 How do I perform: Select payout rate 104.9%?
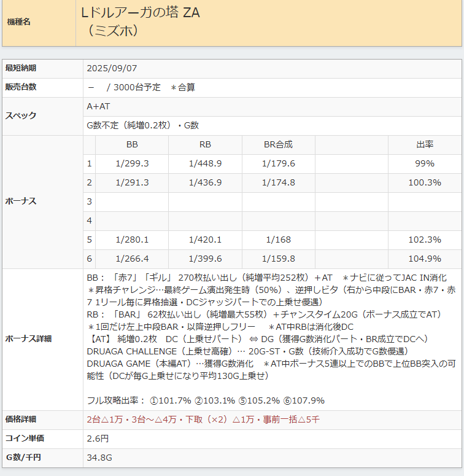tap(425, 259)
